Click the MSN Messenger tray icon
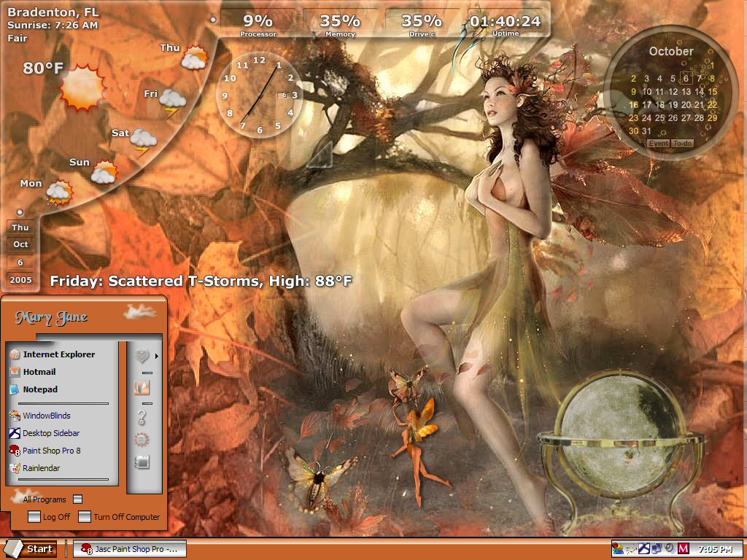Screen dimensions: 747x560 coord(618,549)
